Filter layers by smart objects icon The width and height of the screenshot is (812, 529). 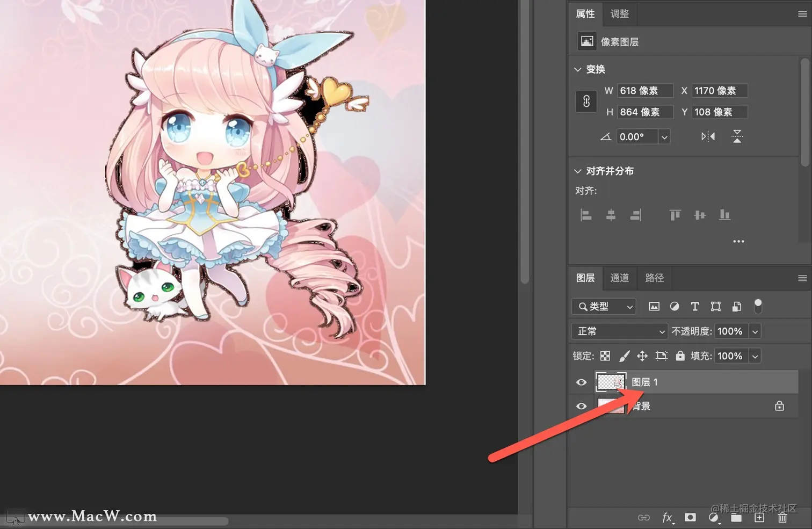737,307
